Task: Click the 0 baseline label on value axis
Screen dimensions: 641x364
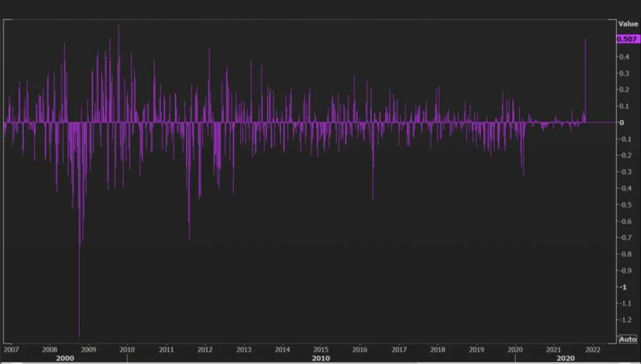Action: click(x=622, y=122)
